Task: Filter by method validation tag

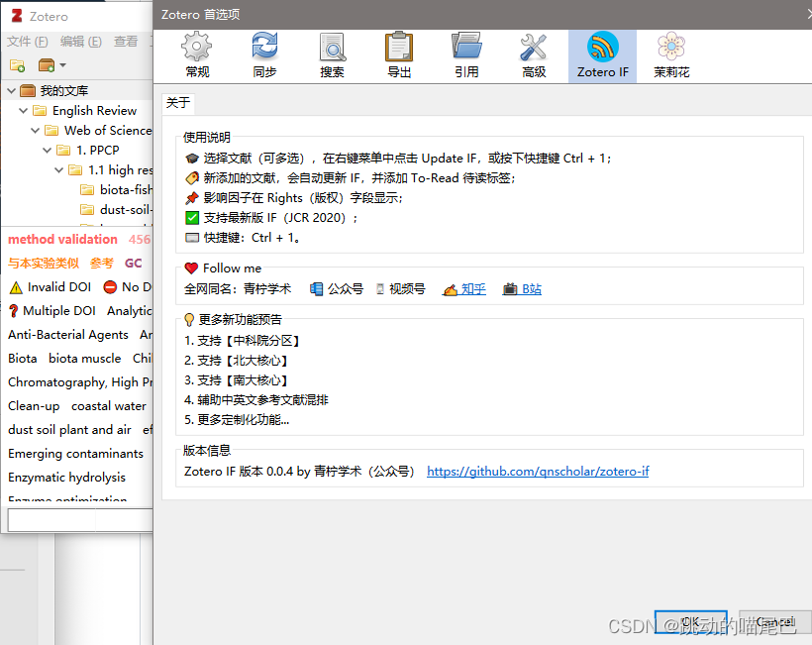Action: [x=62, y=240]
